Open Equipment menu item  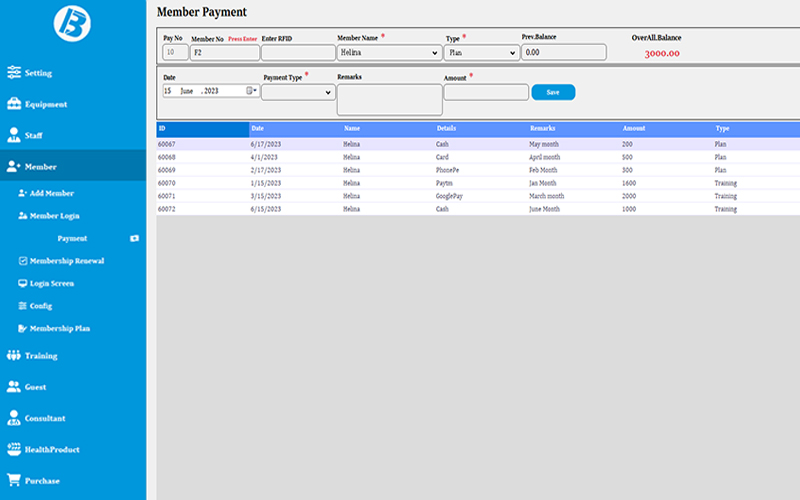coord(73,104)
